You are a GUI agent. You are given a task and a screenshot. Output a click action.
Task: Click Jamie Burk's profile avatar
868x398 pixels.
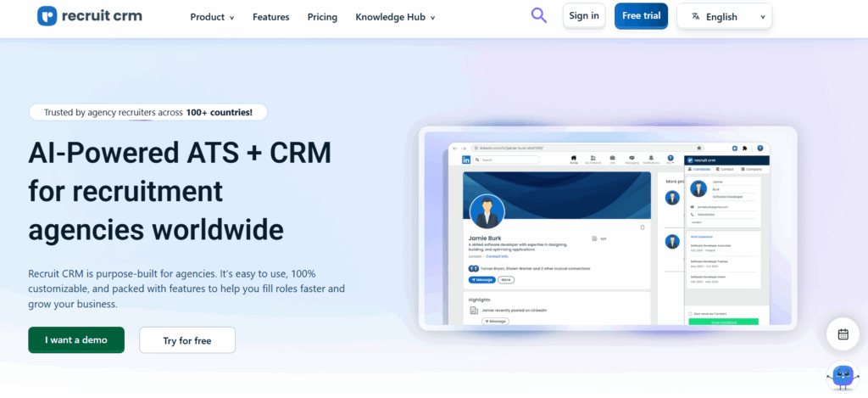[x=487, y=211]
